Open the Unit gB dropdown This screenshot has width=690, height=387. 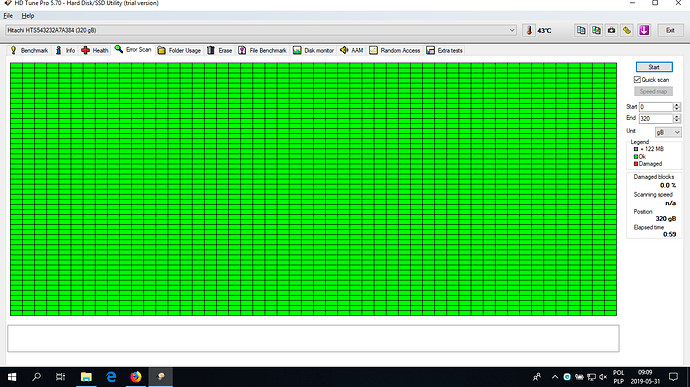(x=668, y=132)
